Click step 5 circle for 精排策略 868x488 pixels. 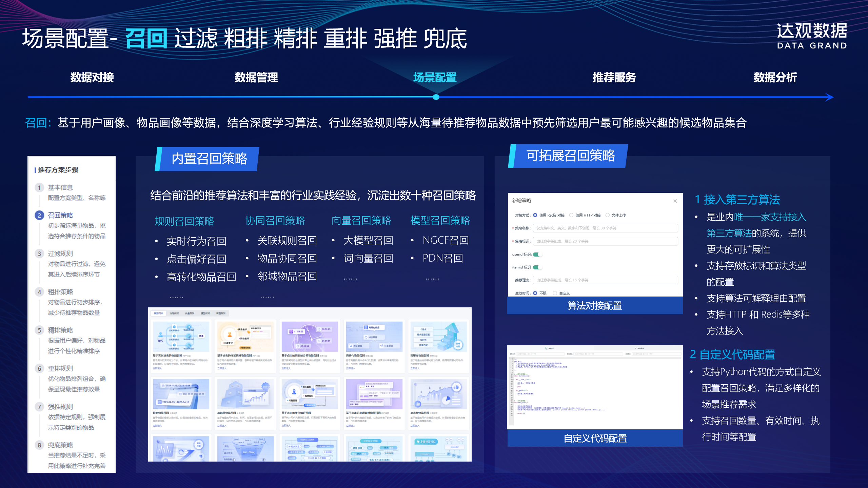pyautogui.click(x=39, y=330)
